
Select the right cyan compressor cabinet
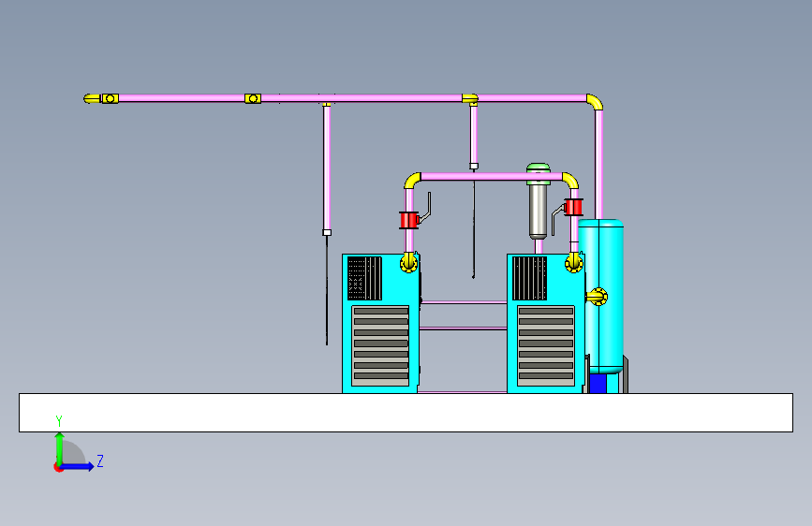point(546,324)
